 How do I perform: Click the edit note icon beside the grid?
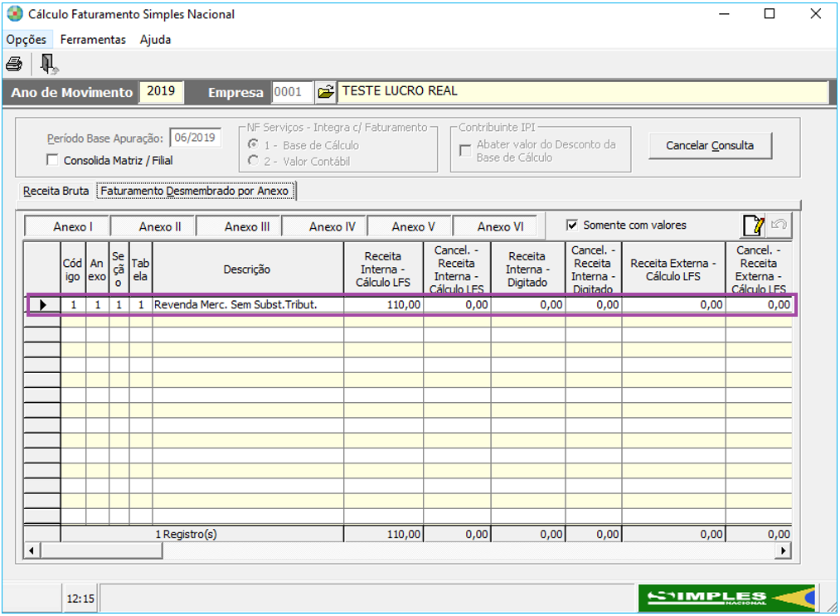(753, 225)
